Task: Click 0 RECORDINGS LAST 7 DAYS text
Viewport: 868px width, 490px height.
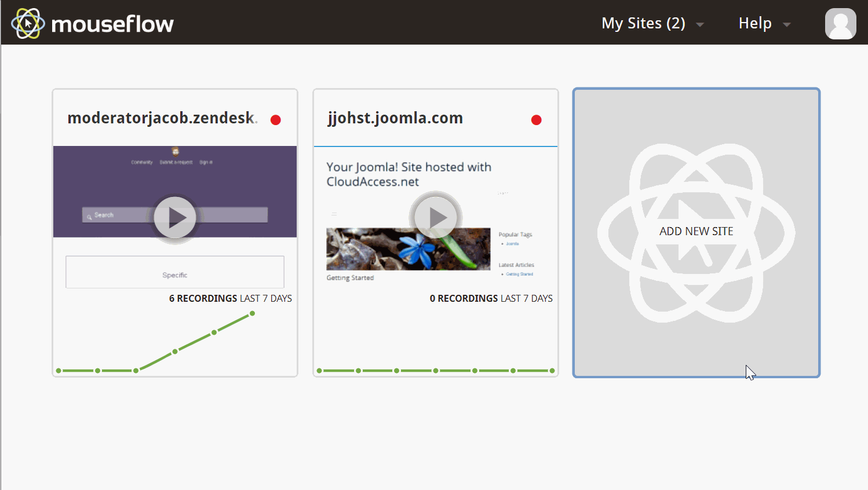Action: [x=491, y=298]
